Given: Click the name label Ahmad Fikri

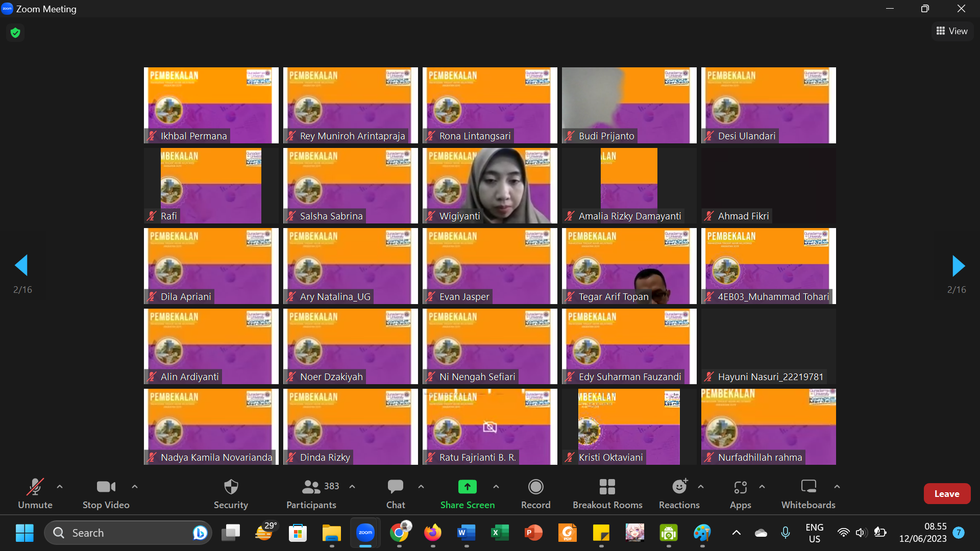Looking at the screenshot, I should click(743, 216).
